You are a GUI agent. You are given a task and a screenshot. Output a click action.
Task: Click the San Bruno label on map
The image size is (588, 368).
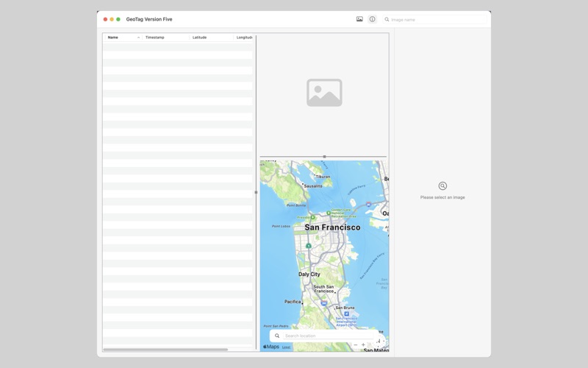click(345, 308)
